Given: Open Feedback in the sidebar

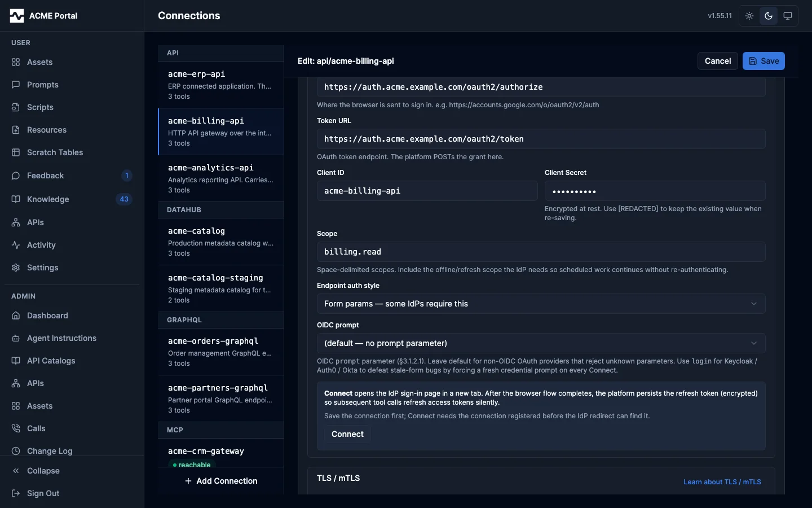Looking at the screenshot, I should point(72,176).
